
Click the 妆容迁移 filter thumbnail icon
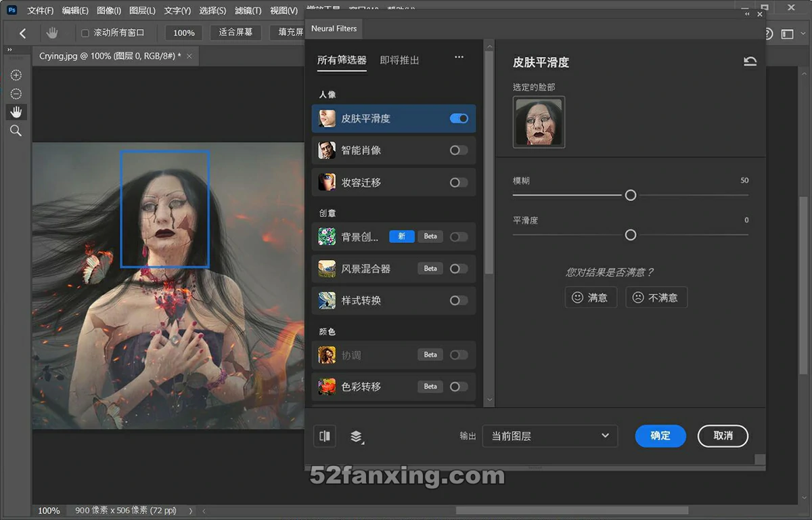coord(327,182)
